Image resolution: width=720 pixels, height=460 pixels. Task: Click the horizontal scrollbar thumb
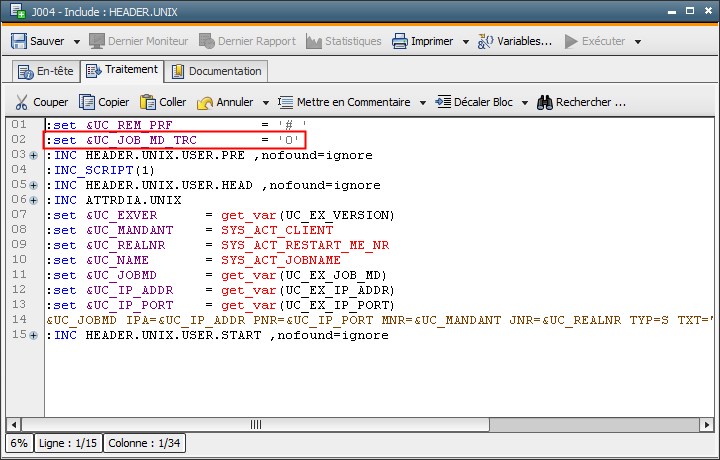[x=255, y=425]
